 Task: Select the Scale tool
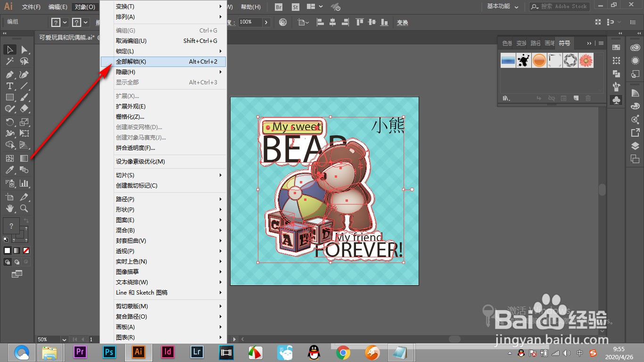[24, 122]
